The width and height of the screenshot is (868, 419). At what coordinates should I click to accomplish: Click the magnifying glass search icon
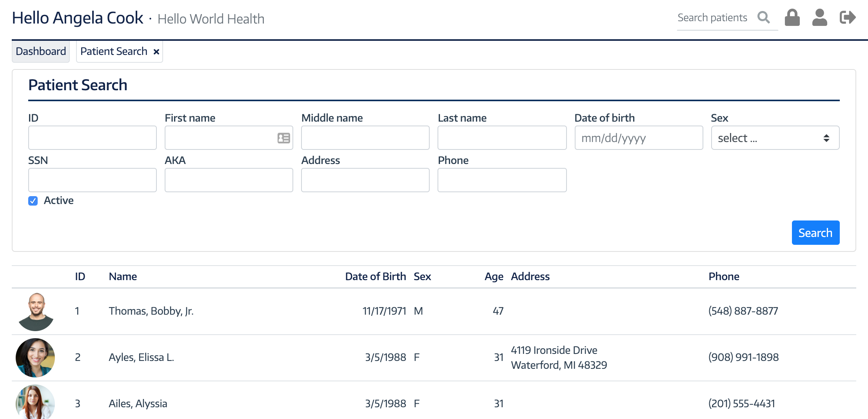pos(764,18)
